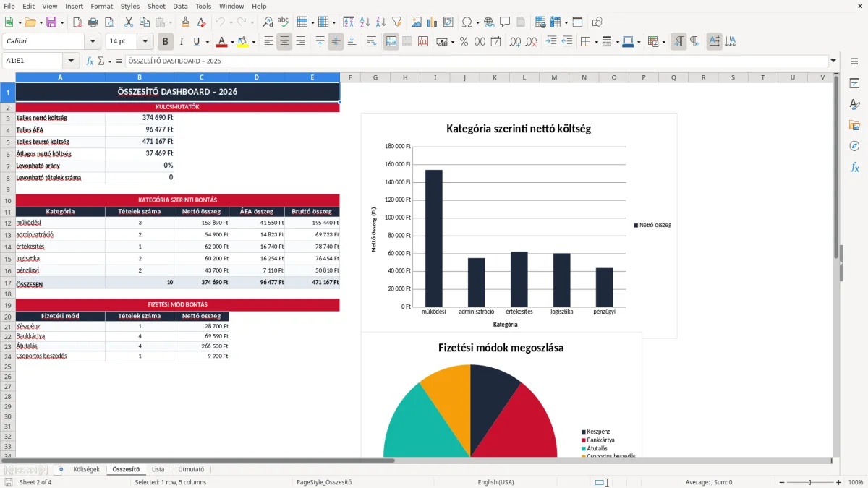
Task: Click the Copy icon
Action: coord(143,22)
